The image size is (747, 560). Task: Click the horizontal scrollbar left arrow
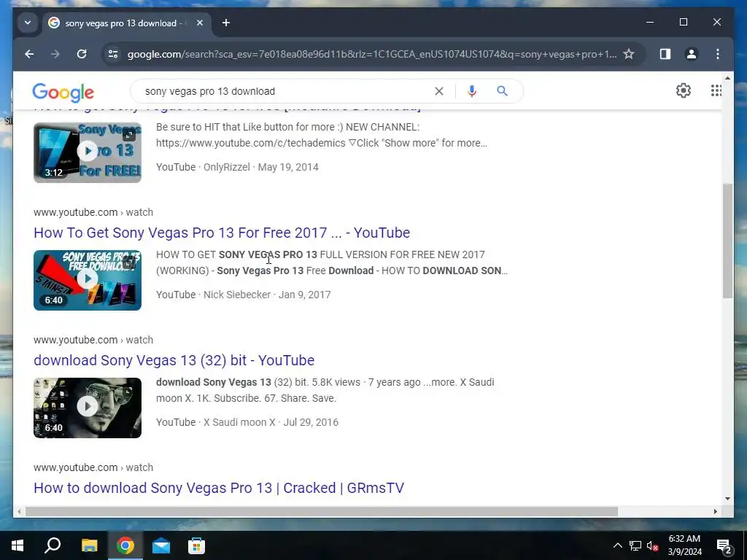[x=19, y=511]
